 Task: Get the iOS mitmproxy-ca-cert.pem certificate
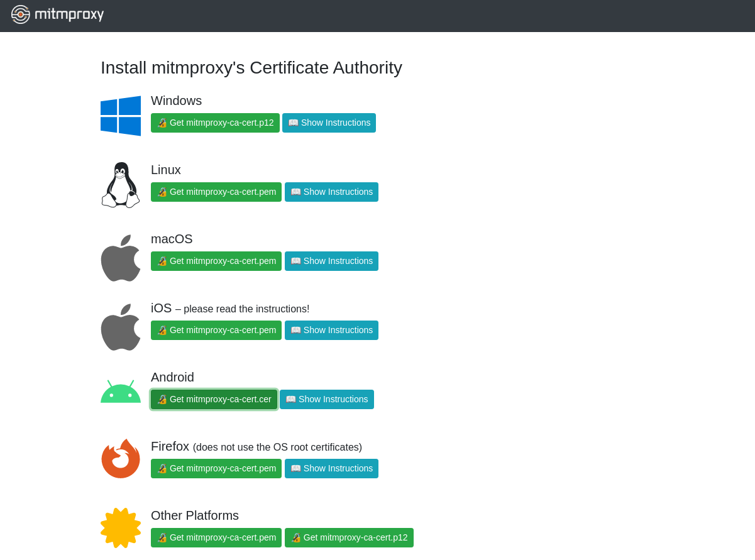216,331
